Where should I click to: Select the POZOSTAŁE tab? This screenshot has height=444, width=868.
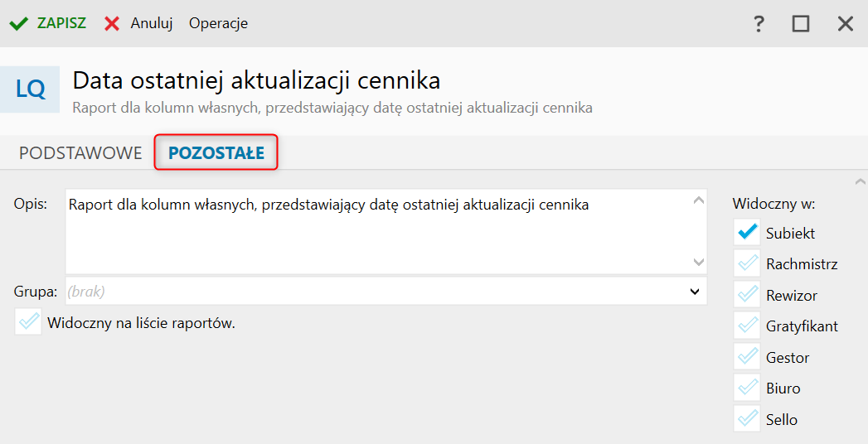(x=216, y=153)
